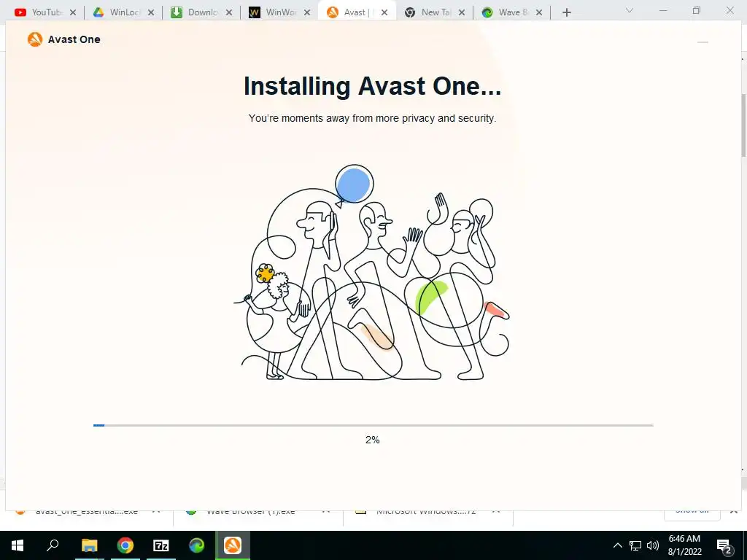Close the Download tab
This screenshot has width=747, height=560.
point(229,13)
